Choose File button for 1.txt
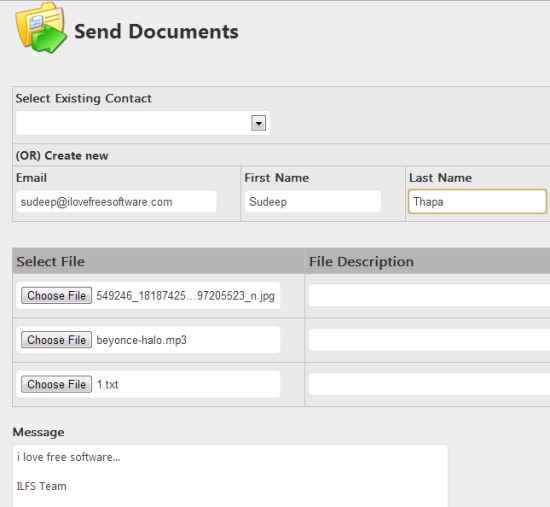This screenshot has height=507, width=550. coord(56,384)
